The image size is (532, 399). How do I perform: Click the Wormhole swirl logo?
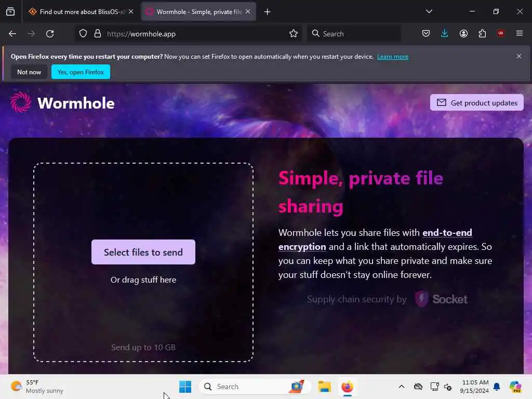point(21,102)
